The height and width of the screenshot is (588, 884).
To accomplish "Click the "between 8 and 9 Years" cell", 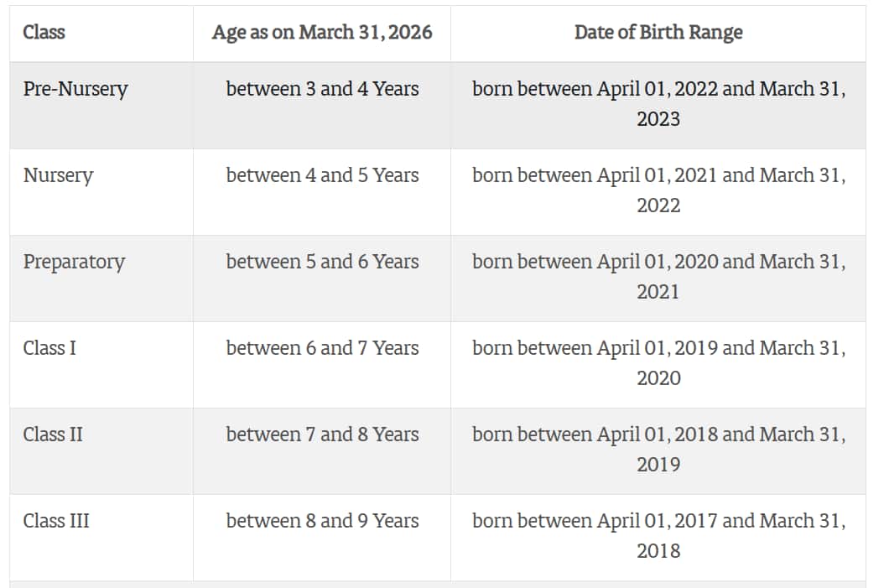I will 322,521.
